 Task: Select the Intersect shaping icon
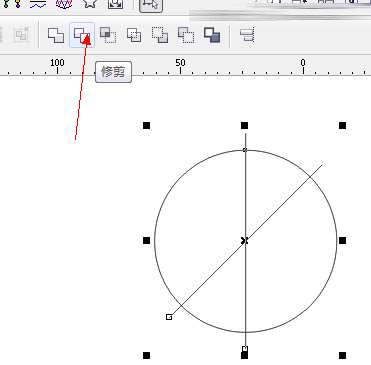[x=108, y=35]
